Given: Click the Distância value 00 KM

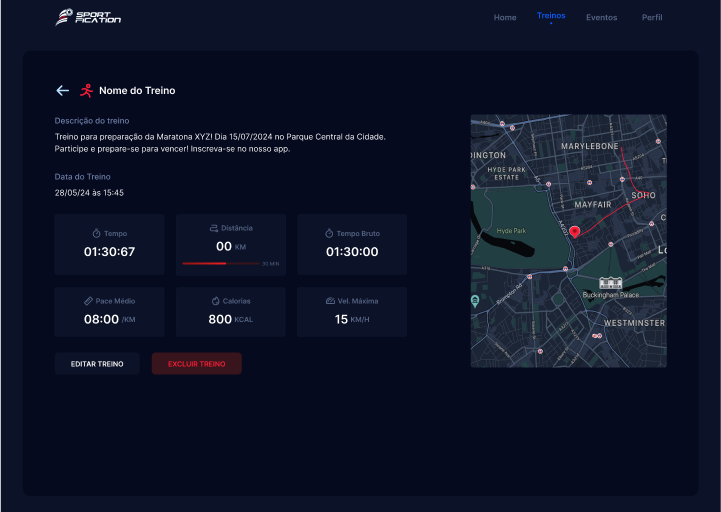Looking at the screenshot, I should 231,247.
